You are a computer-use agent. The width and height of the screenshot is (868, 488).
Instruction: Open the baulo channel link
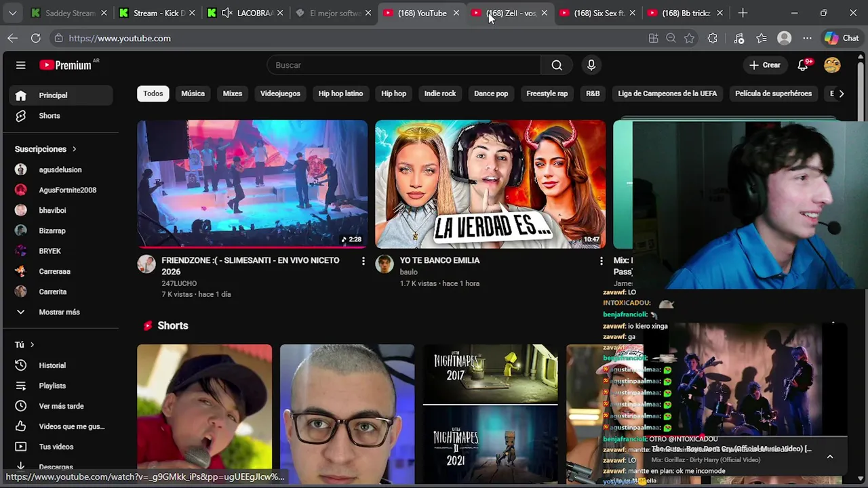pos(408,272)
